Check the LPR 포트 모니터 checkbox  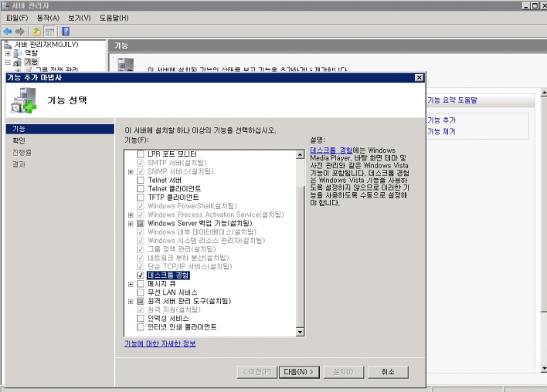141,154
